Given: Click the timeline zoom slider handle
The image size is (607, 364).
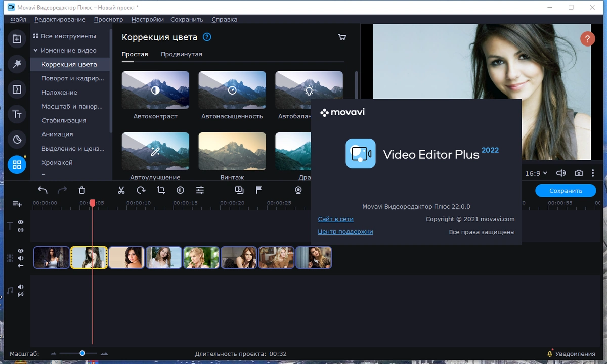Looking at the screenshot, I should click(82, 354).
